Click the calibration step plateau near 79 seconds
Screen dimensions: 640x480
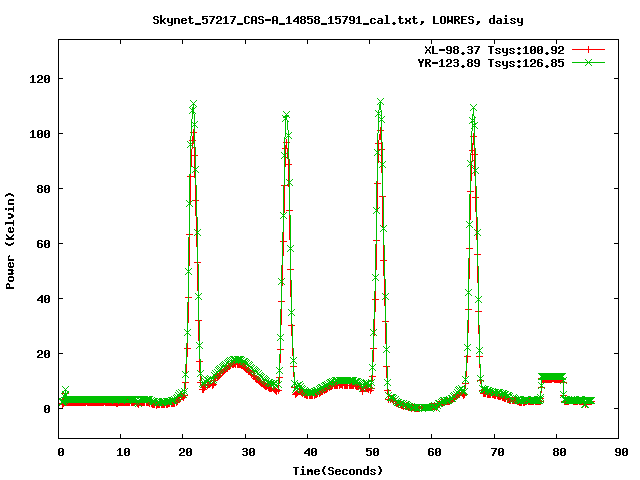(x=552, y=378)
